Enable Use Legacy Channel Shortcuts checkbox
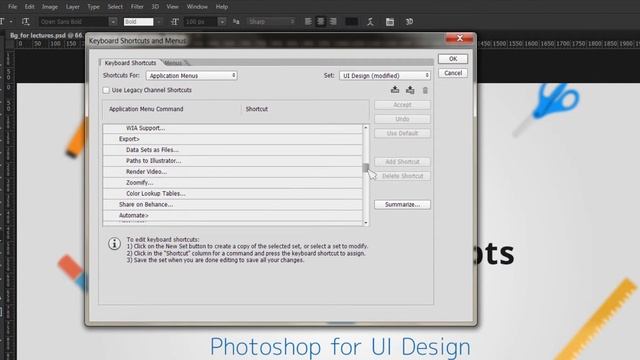This screenshot has height=360, width=640. (106, 90)
